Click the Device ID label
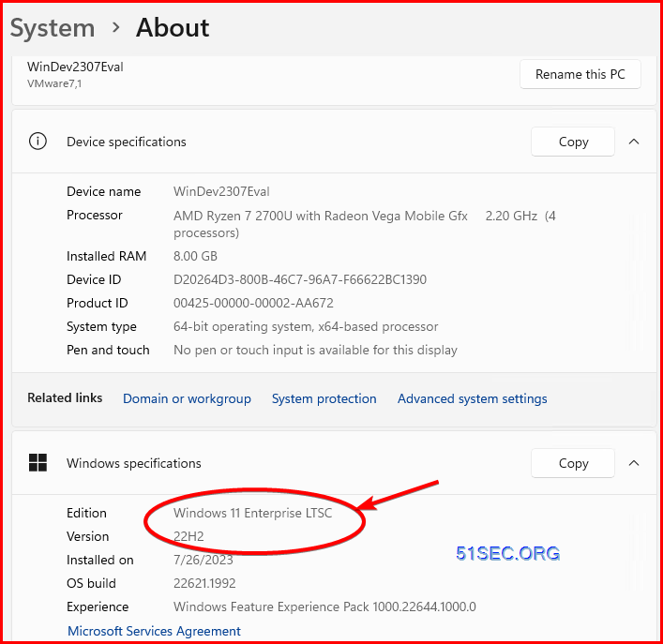 (94, 279)
